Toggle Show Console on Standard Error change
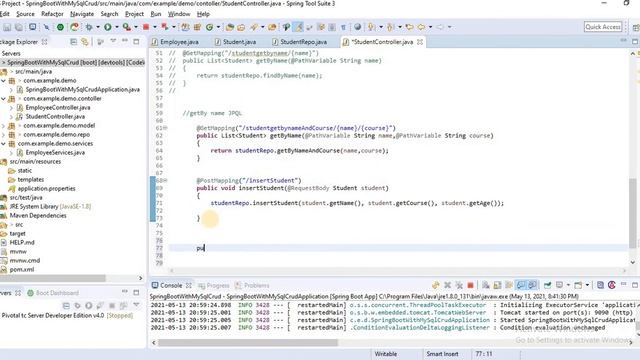This screenshot has width=640, height=360. [532, 285]
